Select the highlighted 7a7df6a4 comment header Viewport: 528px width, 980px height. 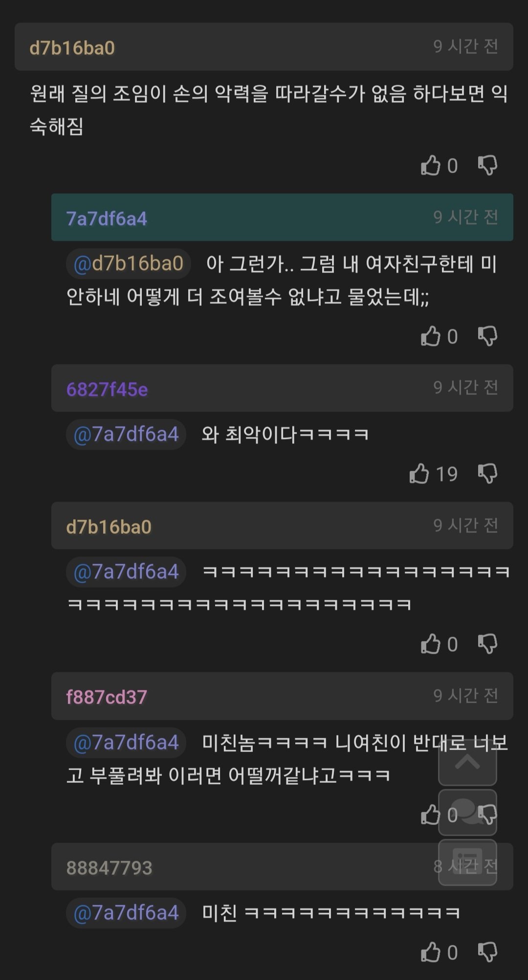282,218
